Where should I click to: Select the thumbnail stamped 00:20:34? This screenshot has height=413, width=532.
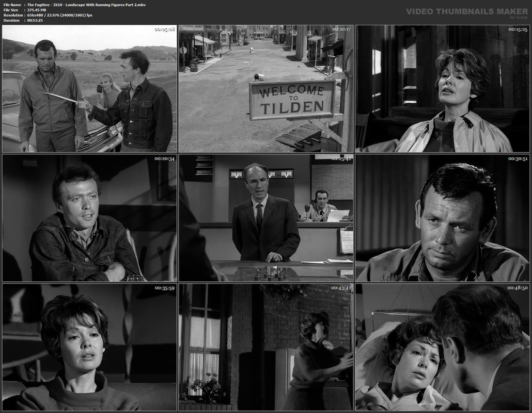pos(89,218)
